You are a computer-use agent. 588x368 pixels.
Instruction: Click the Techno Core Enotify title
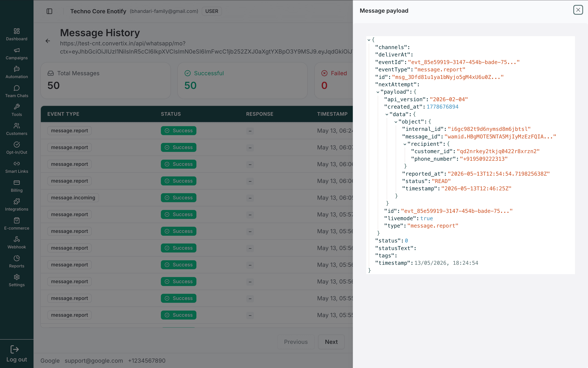pos(98,11)
